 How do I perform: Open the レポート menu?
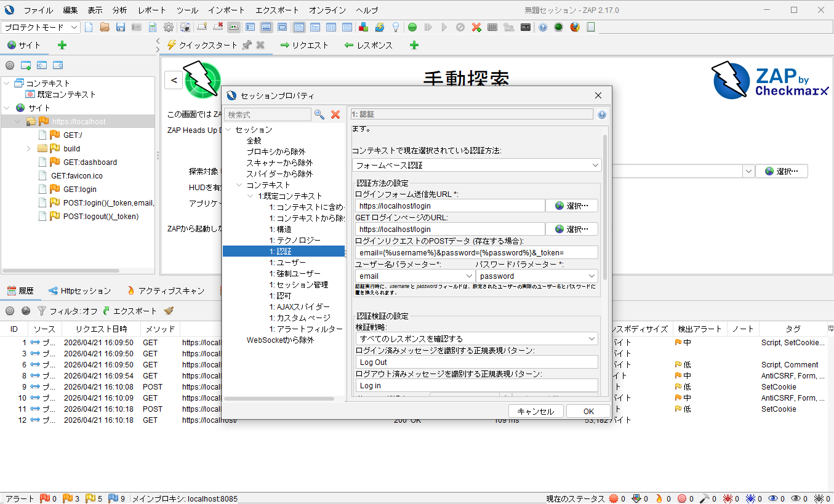coord(152,10)
